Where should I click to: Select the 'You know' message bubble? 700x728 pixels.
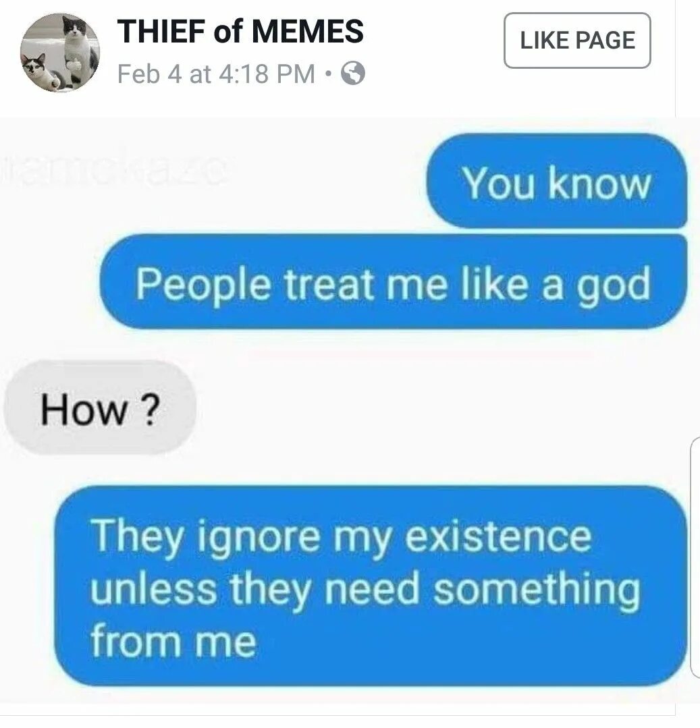click(x=557, y=181)
